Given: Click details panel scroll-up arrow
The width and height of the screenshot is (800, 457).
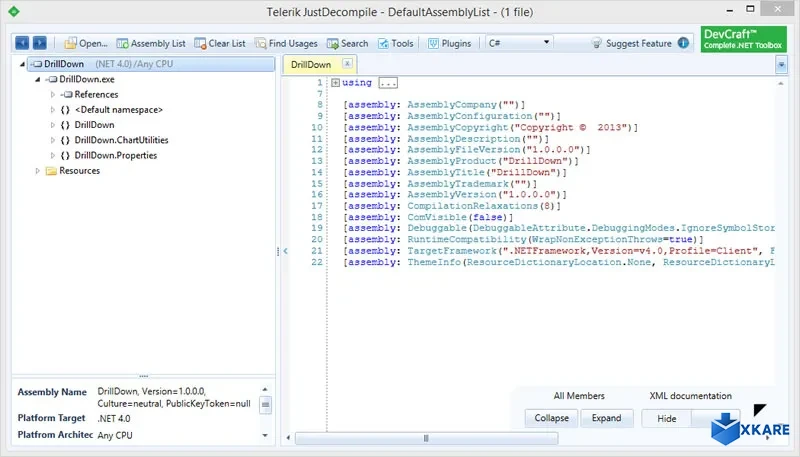Looking at the screenshot, I should click(x=265, y=390).
